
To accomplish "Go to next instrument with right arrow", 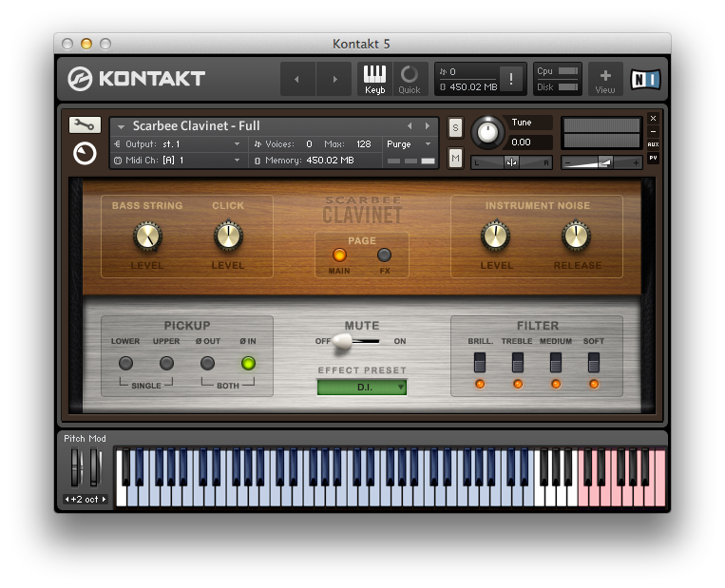I will point(334,79).
